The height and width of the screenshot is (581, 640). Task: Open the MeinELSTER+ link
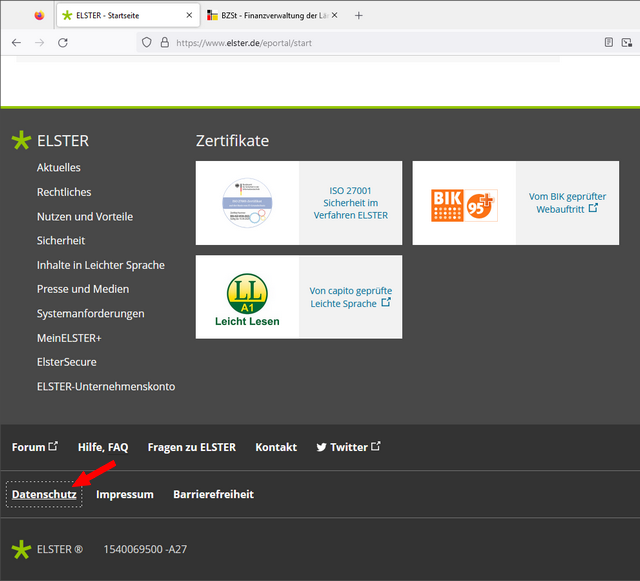(x=69, y=338)
